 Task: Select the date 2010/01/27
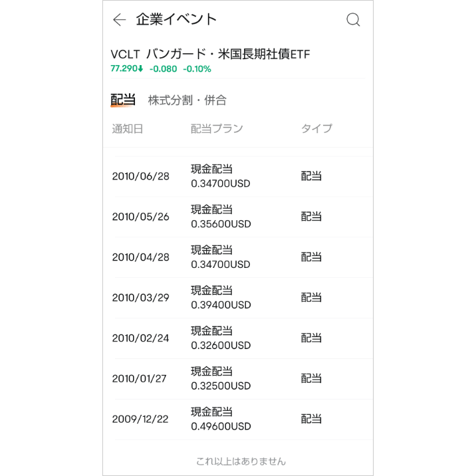(x=140, y=379)
